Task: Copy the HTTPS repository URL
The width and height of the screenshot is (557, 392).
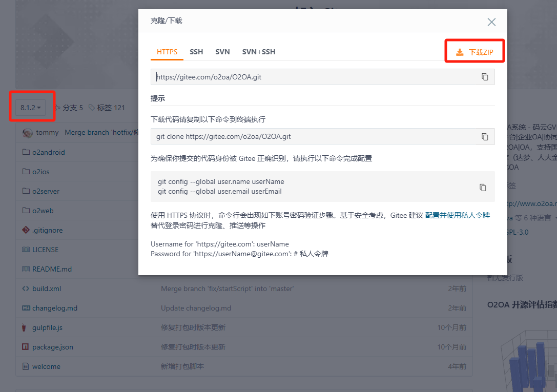Action: [x=485, y=77]
